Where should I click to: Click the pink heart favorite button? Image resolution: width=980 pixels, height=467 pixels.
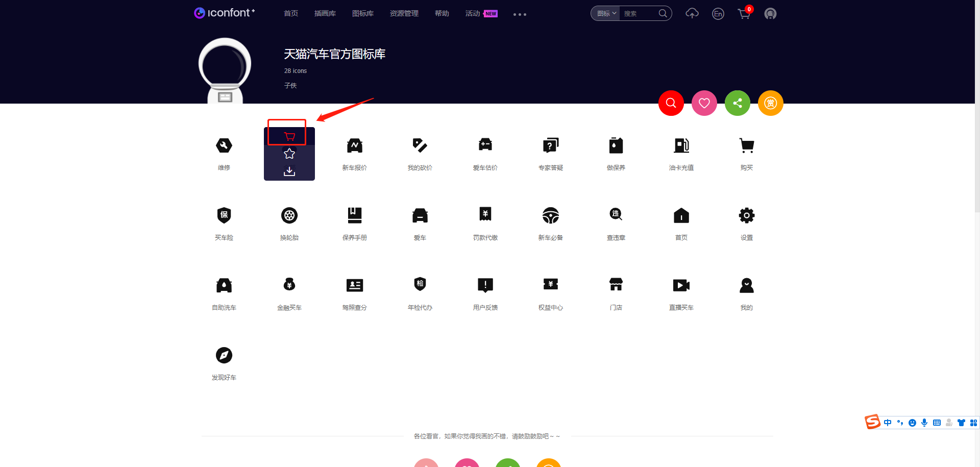pyautogui.click(x=704, y=103)
